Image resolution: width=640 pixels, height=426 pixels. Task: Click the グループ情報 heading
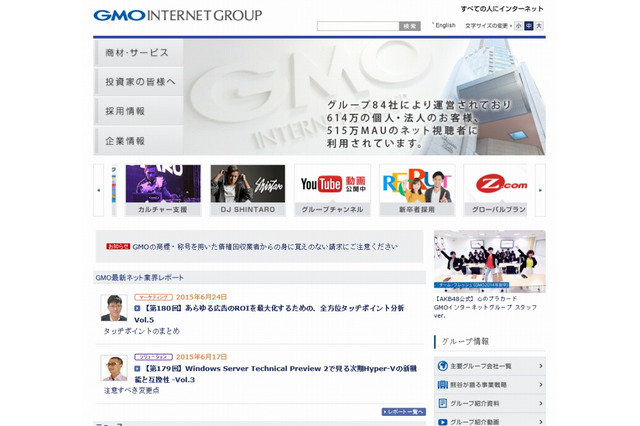(465, 341)
